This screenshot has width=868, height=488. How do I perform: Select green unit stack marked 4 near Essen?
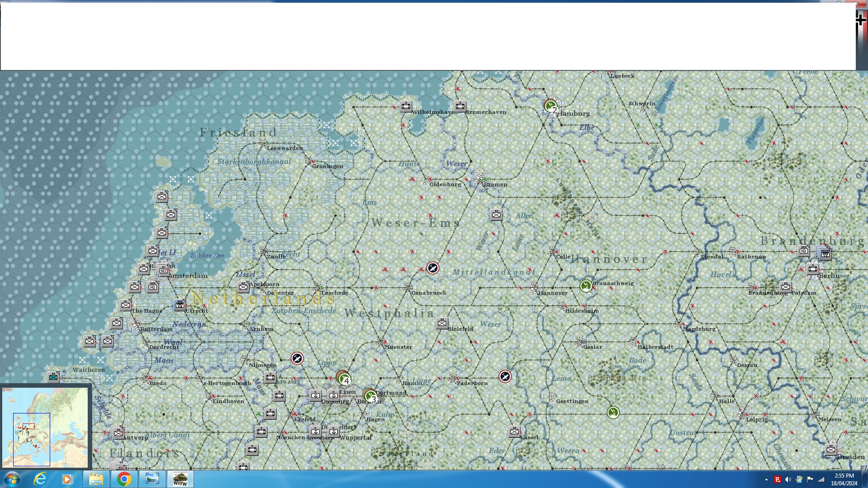pyautogui.click(x=344, y=378)
